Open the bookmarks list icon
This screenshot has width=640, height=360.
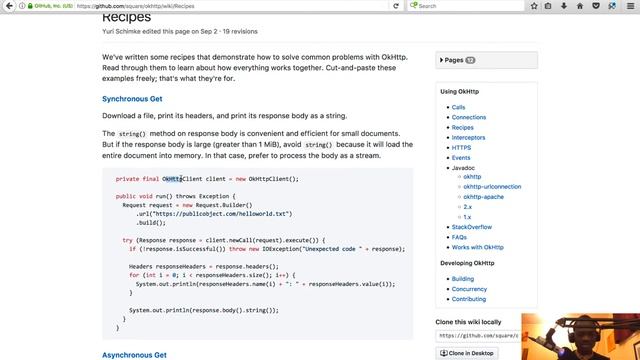[548, 6]
